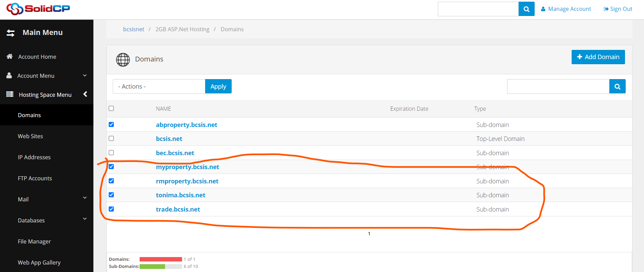Click the domains list search magnifier button
The height and width of the screenshot is (272, 644).
click(617, 87)
